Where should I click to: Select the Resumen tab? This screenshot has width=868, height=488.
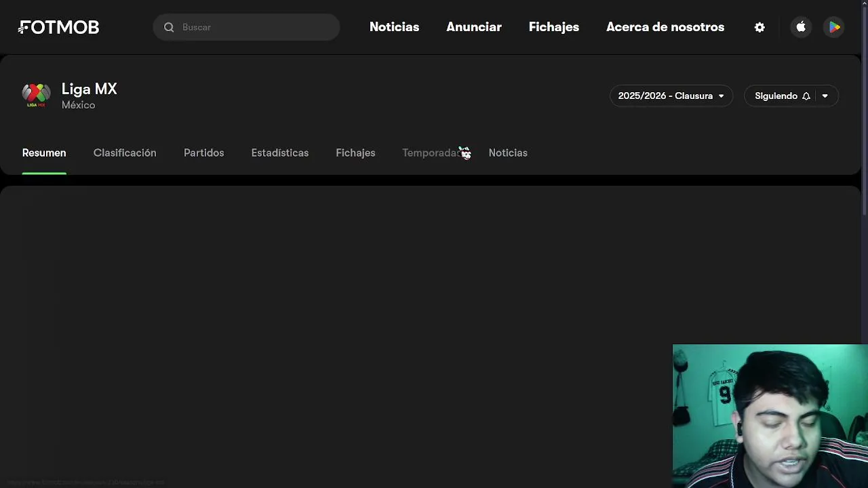[x=44, y=153]
